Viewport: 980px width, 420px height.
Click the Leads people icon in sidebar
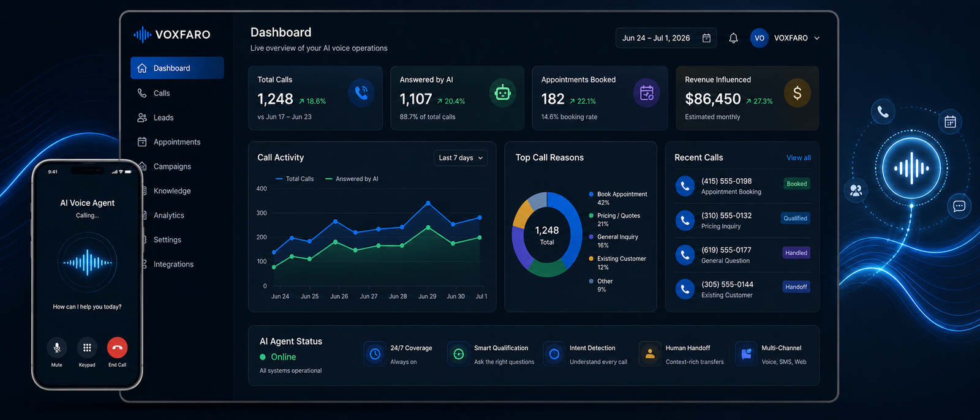click(142, 118)
